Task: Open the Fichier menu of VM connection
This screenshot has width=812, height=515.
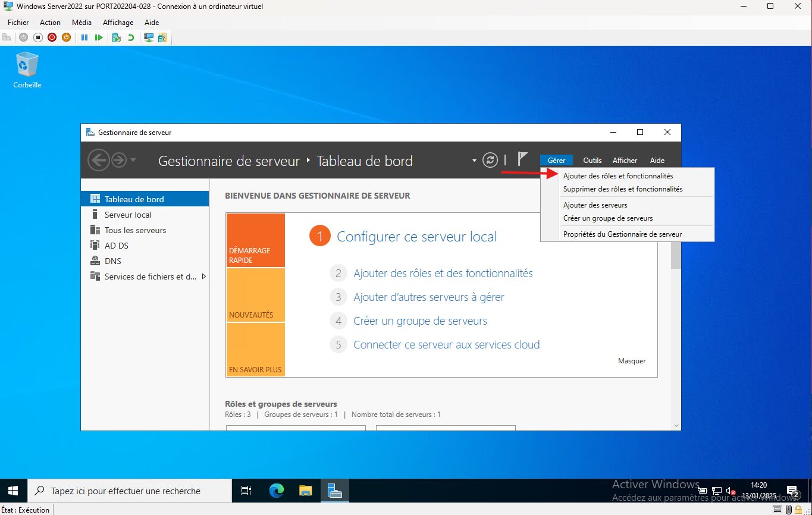Action: click(x=18, y=22)
